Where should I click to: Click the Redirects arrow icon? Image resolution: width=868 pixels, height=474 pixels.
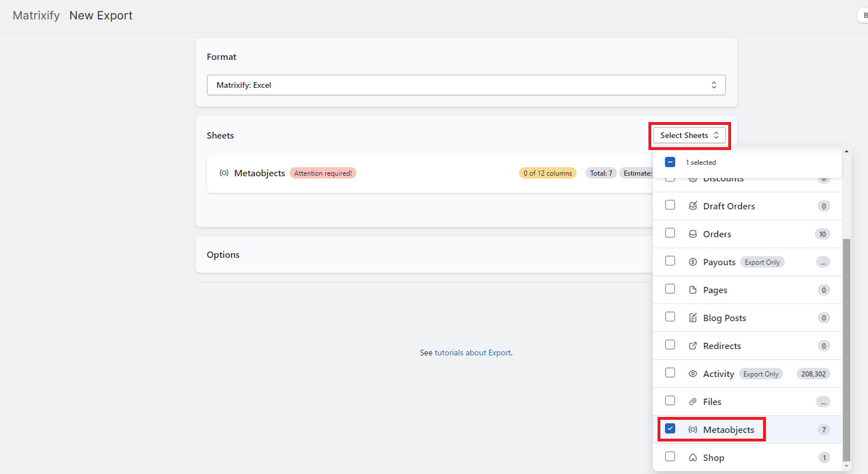click(693, 346)
